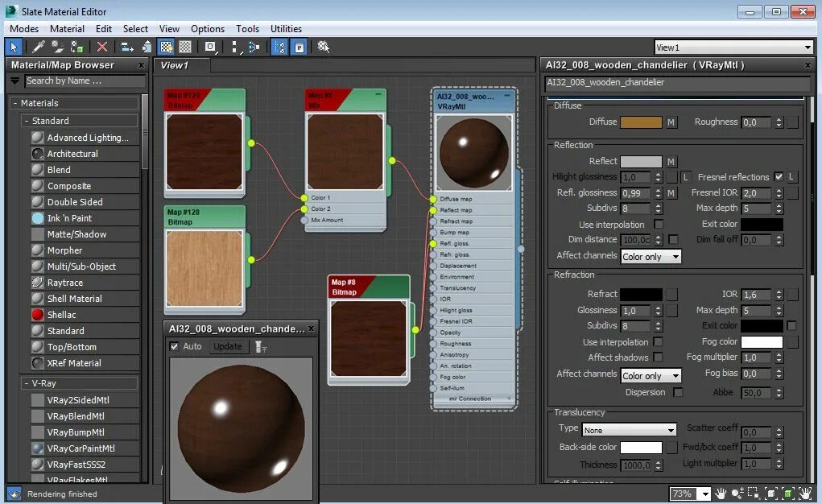Toggle Material/Map Browser icon
This screenshot has height=504, width=822.
click(x=279, y=47)
